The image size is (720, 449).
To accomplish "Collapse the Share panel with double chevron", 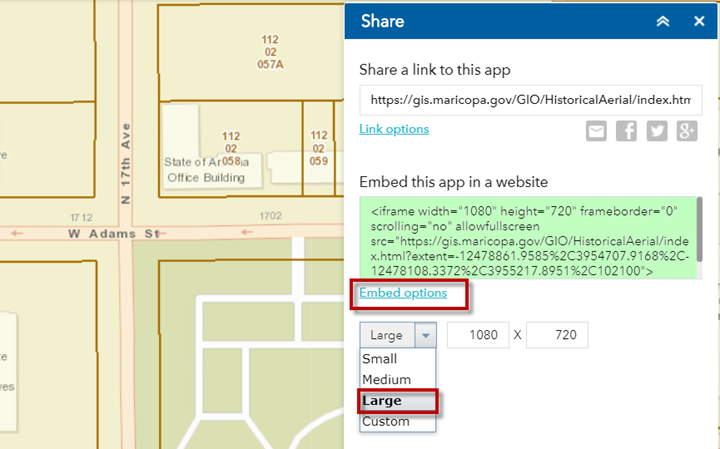I will click(662, 21).
